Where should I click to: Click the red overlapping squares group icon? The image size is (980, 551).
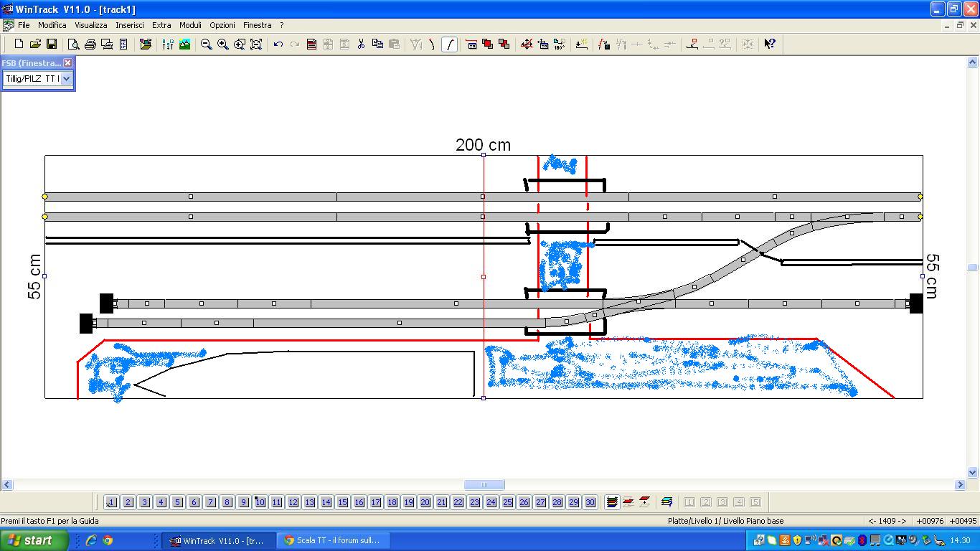click(488, 44)
